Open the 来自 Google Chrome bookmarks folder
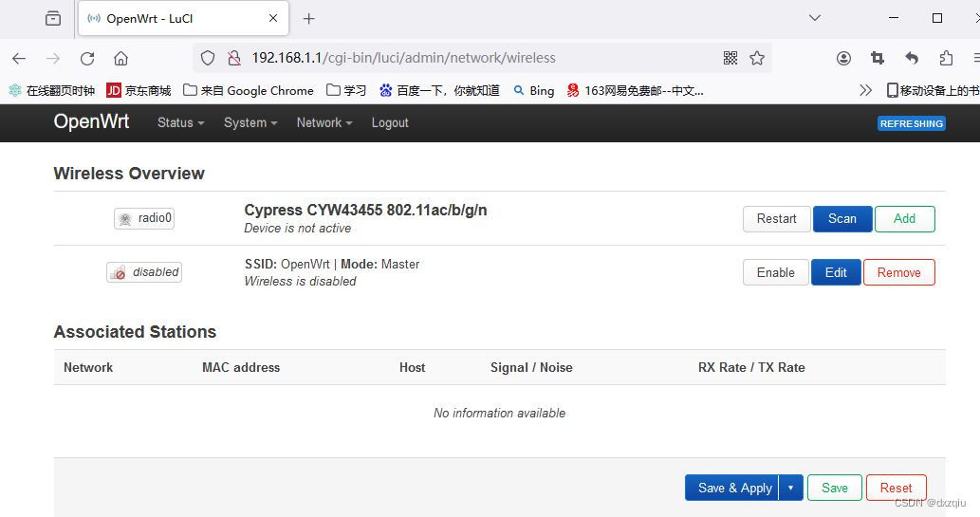Image resolution: width=980 pixels, height=517 pixels. click(249, 91)
